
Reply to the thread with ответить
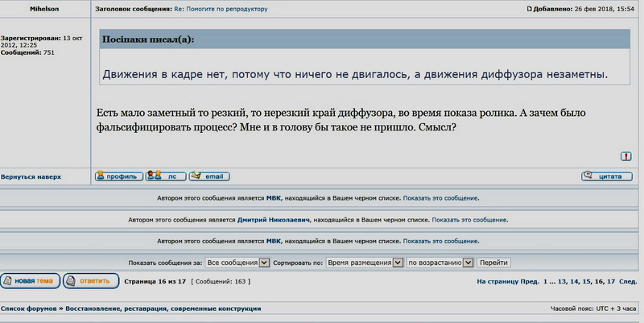[x=91, y=281]
